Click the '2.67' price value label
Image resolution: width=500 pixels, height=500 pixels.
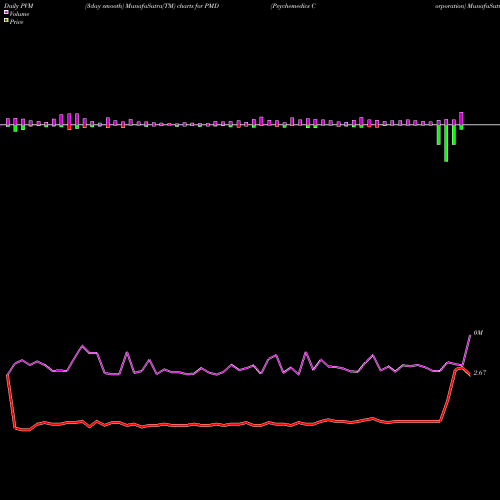click(480, 373)
